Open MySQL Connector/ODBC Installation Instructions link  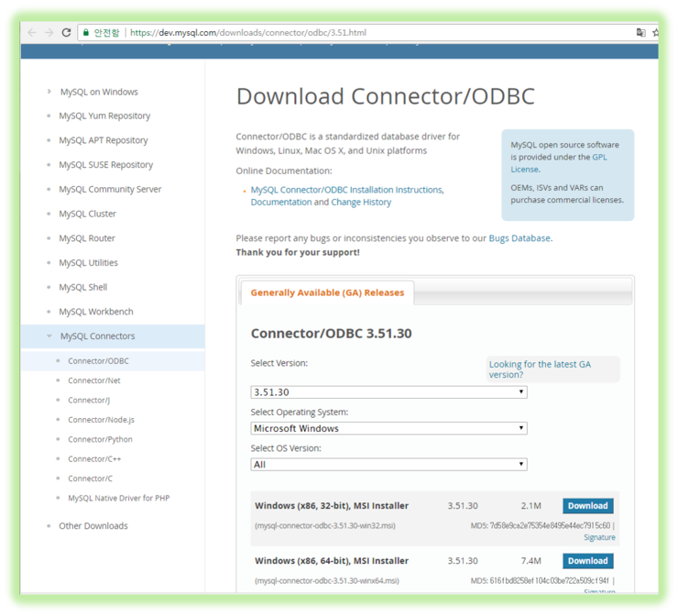pyautogui.click(x=347, y=190)
